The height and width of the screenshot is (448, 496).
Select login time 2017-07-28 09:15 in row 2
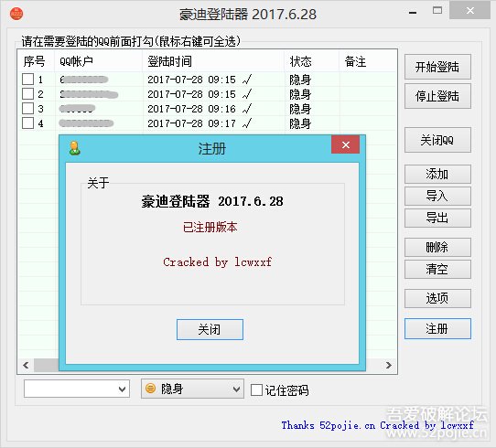191,94
